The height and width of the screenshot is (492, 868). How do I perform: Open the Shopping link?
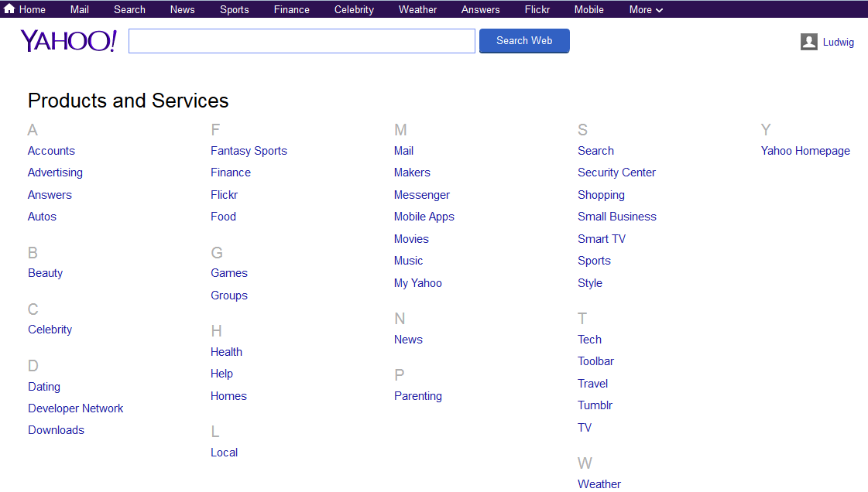point(601,195)
